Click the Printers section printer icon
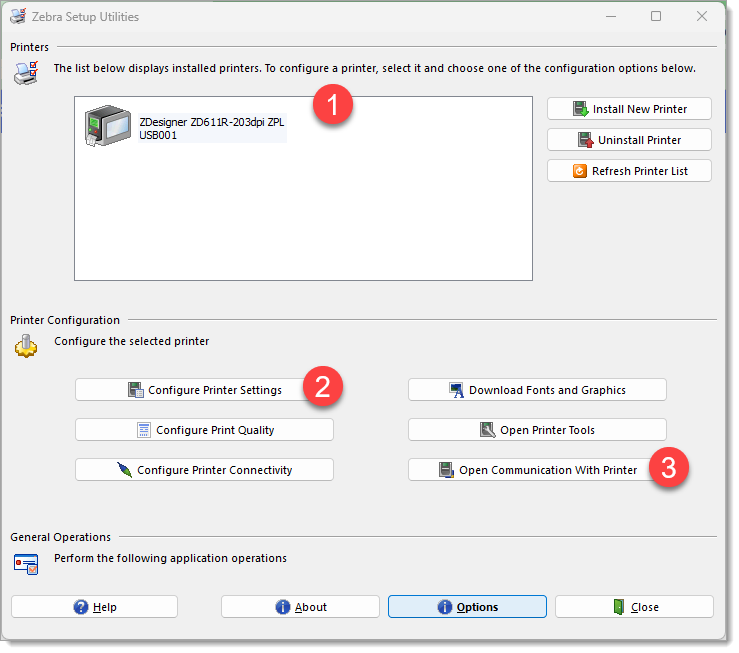The width and height of the screenshot is (739, 653). click(26, 73)
